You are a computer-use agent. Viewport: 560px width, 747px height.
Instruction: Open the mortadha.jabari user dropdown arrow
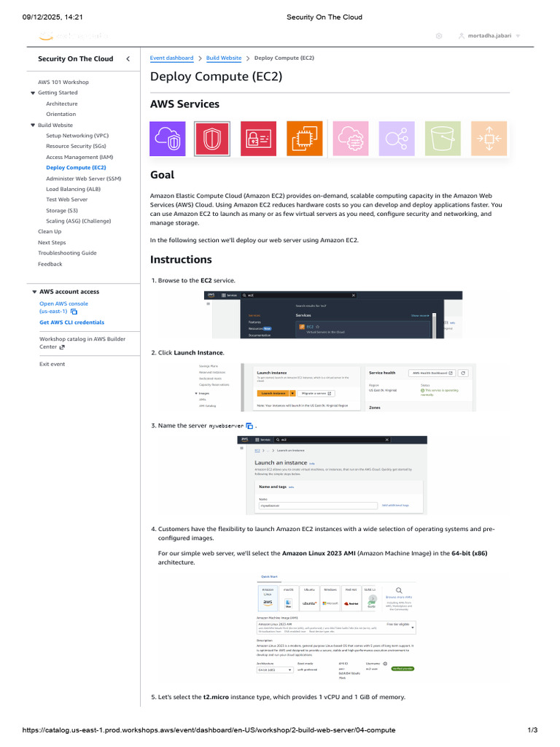tap(518, 36)
